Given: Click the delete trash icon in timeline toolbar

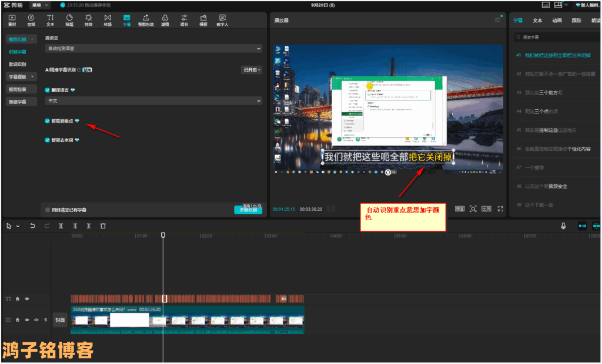Looking at the screenshot, I should [x=103, y=225].
